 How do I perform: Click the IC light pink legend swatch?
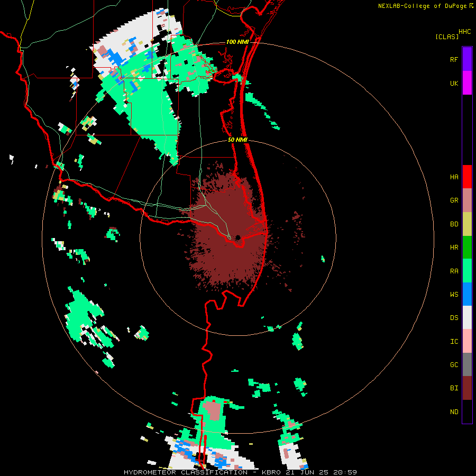click(467, 341)
